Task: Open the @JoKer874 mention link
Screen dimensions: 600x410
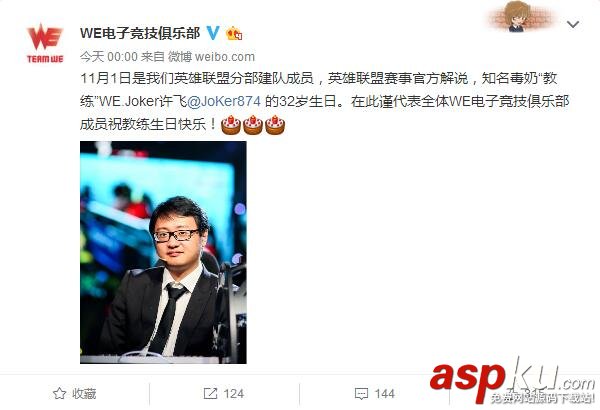Action: point(224,101)
